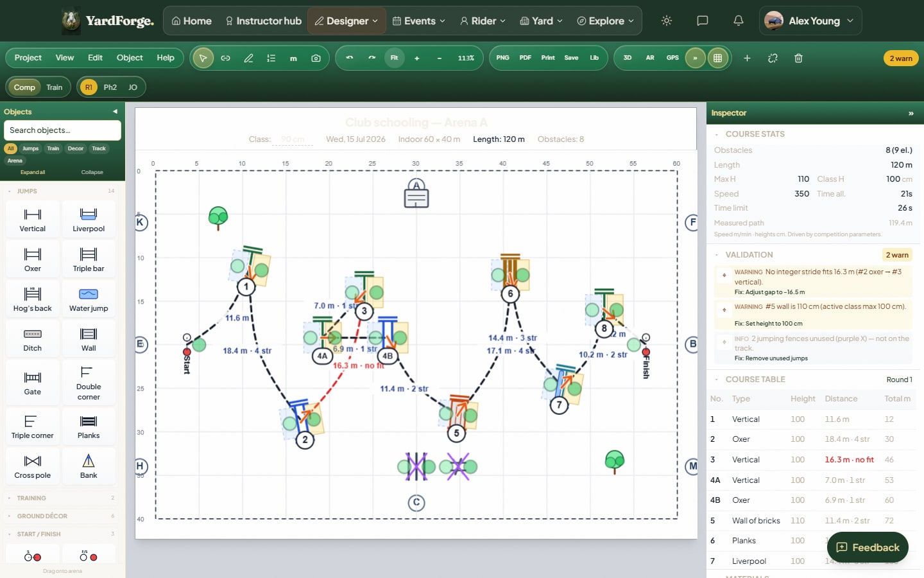The height and width of the screenshot is (578, 924).
Task: Open the Project menu
Action: 28,58
